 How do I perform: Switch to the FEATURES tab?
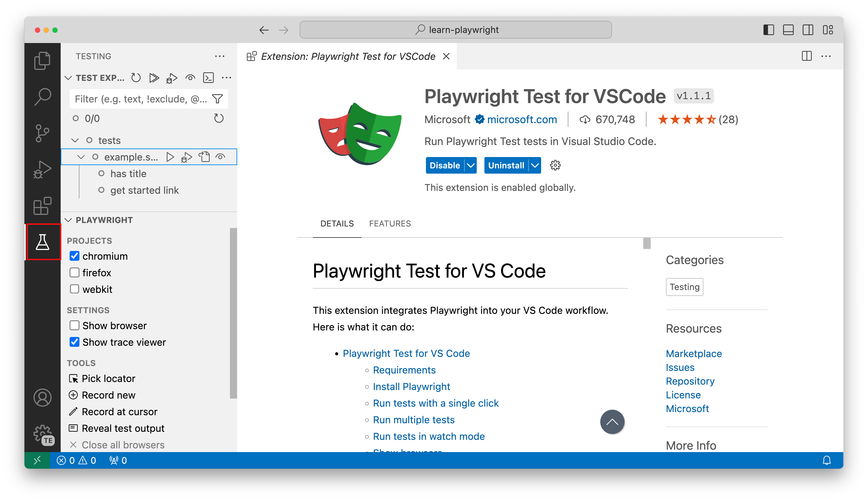(x=390, y=224)
